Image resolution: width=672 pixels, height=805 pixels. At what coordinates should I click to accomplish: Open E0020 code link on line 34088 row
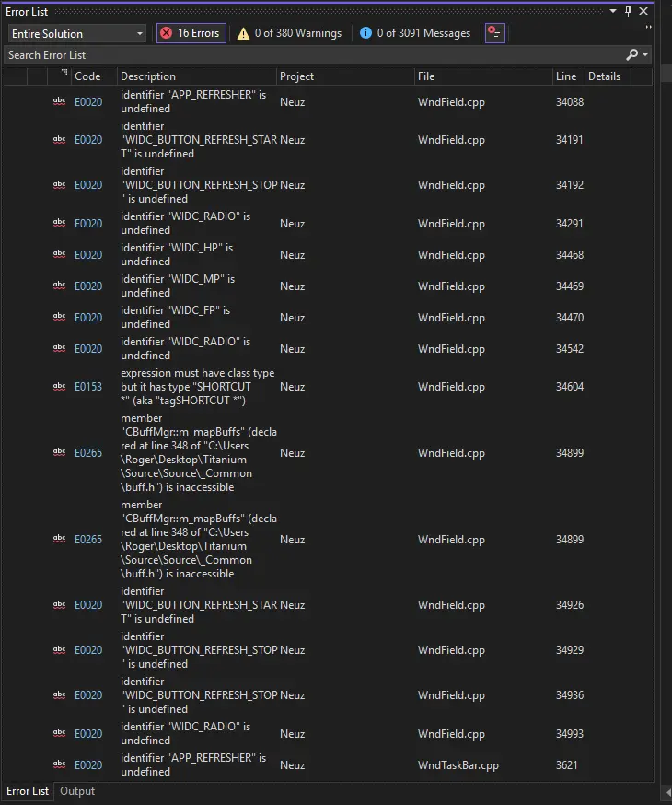(x=88, y=101)
